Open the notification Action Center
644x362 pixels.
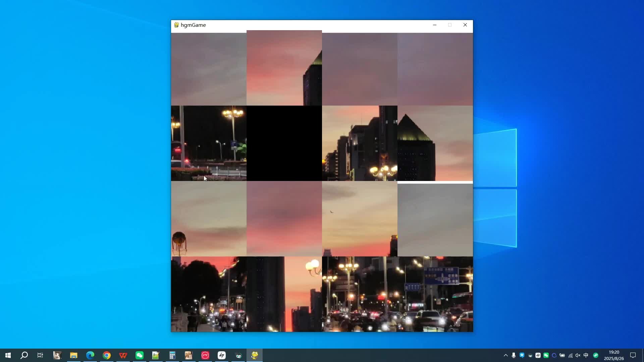[x=633, y=355]
